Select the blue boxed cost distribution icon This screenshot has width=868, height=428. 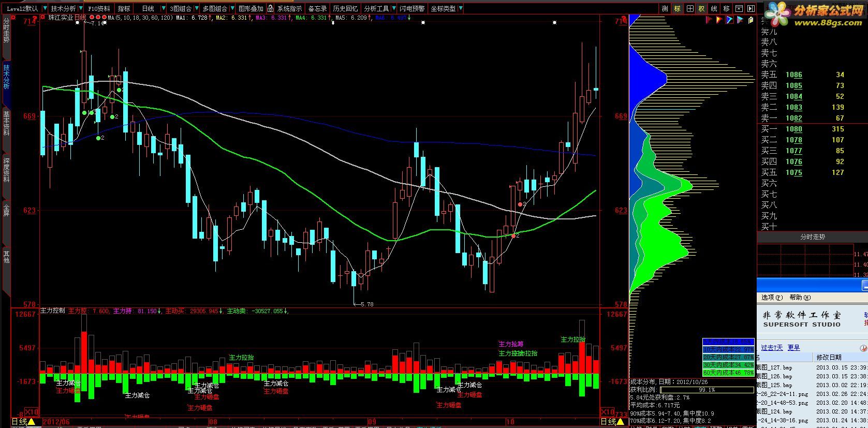tap(730, 20)
